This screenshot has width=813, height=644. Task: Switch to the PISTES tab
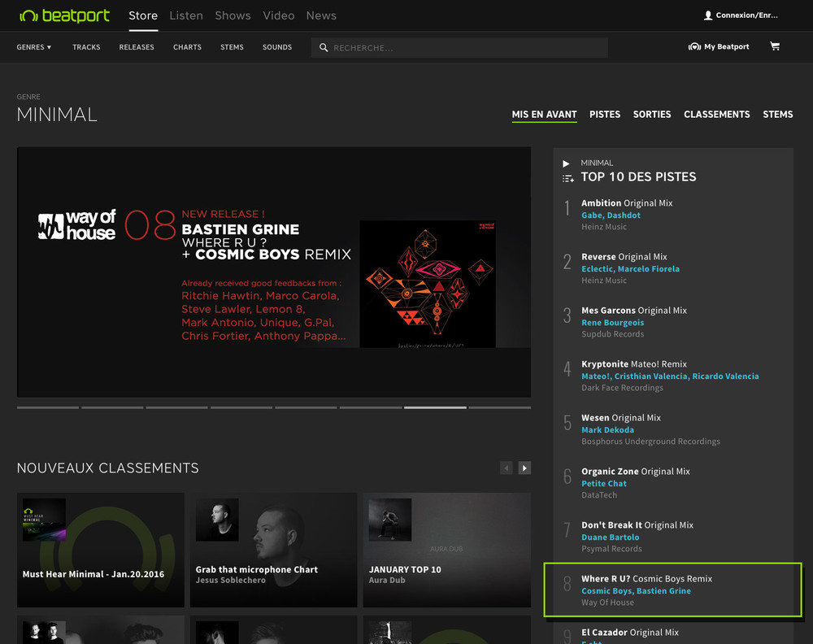(605, 115)
